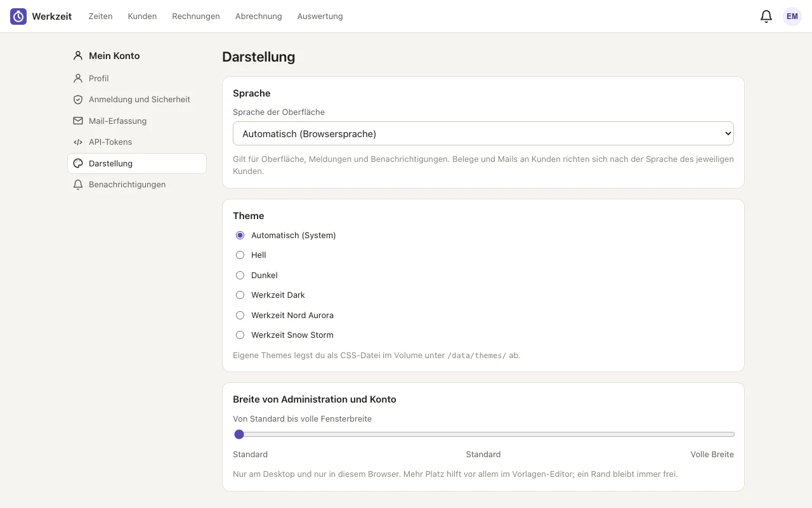Screen dimensions: 812x508
Task: Click the bell icon beside Benachrichtigungen
Action: tap(78, 185)
